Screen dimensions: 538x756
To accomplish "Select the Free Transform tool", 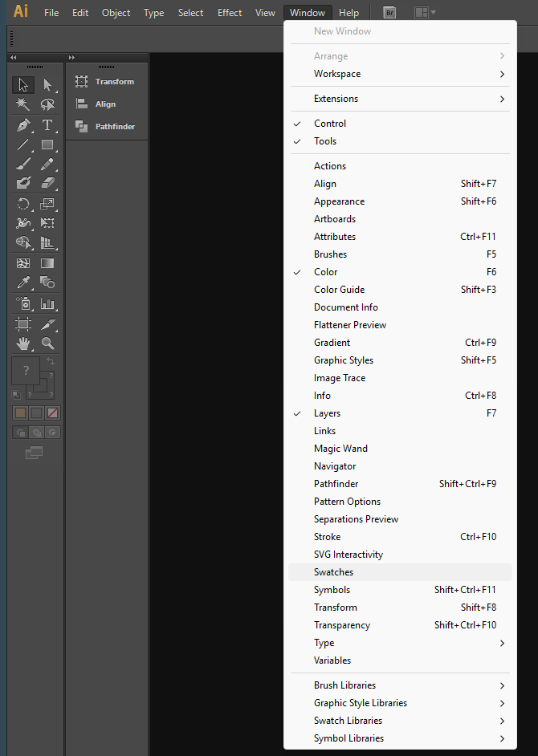I will click(47, 223).
